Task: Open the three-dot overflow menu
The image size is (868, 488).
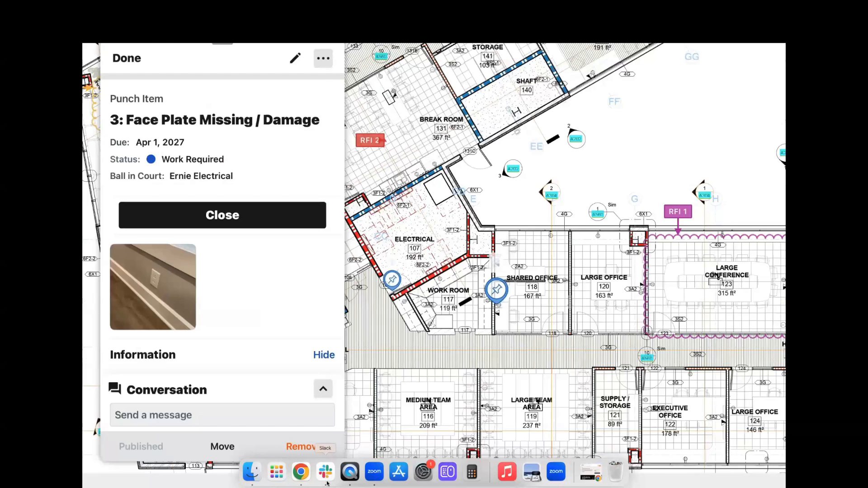Action: coord(323,58)
